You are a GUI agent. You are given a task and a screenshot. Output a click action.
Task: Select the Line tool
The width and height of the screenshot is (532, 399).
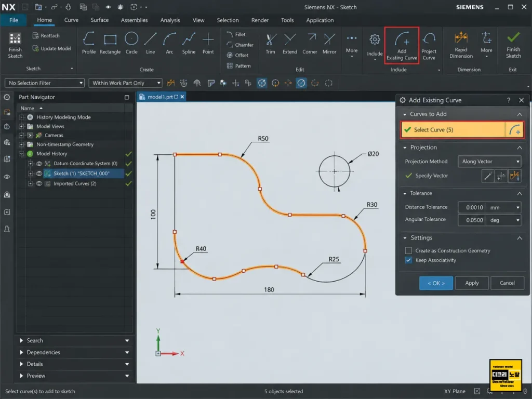pos(150,43)
